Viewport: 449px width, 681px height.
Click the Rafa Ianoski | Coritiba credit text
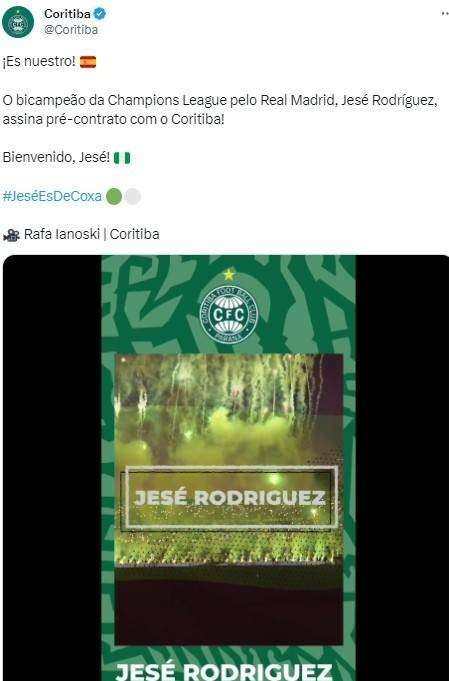click(x=92, y=234)
